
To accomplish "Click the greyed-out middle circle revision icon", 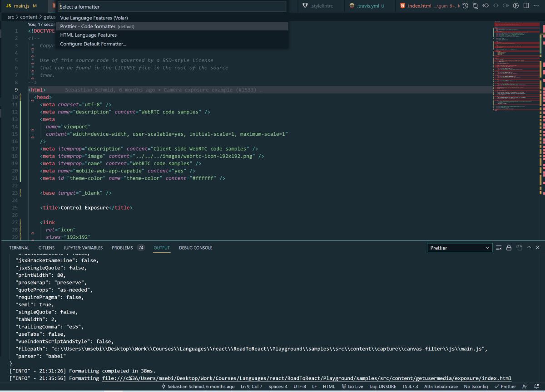I will pos(495,6).
